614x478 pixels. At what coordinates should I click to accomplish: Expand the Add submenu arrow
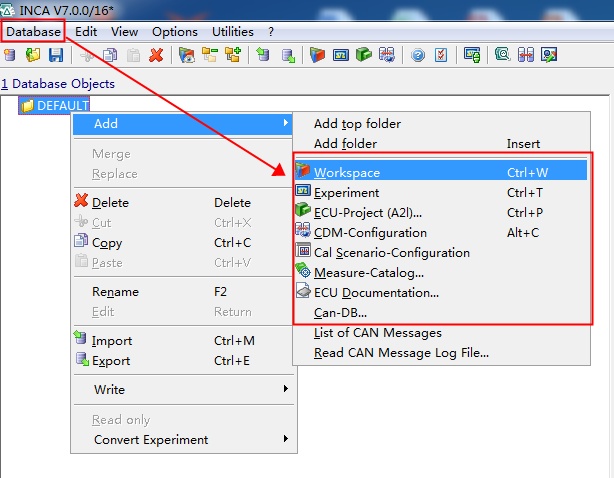(286, 123)
